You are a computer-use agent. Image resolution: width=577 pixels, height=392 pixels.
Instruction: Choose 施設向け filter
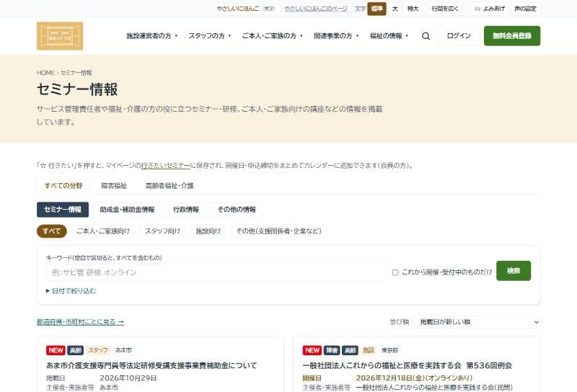click(208, 231)
